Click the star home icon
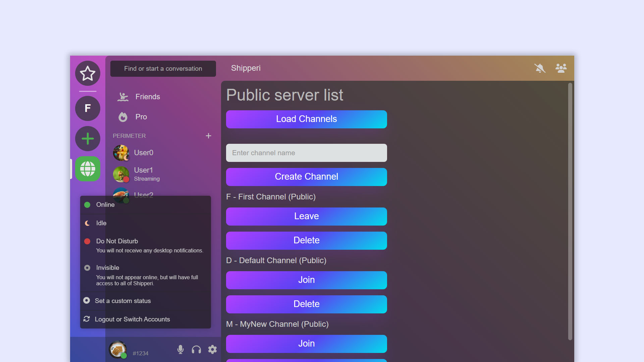The image size is (644, 362). click(x=88, y=73)
